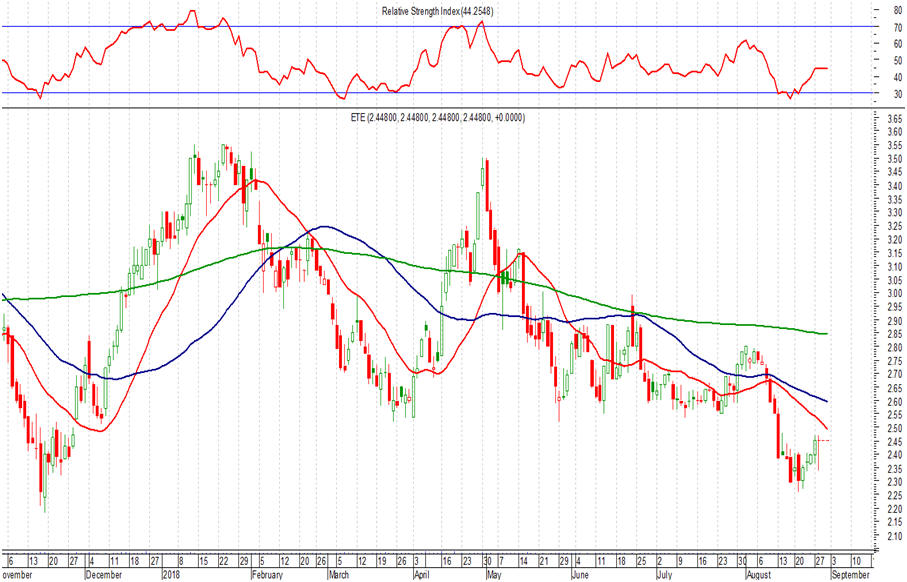The width and height of the screenshot is (907, 582).
Task: Click the price axis label 2.30
Action: [894, 482]
